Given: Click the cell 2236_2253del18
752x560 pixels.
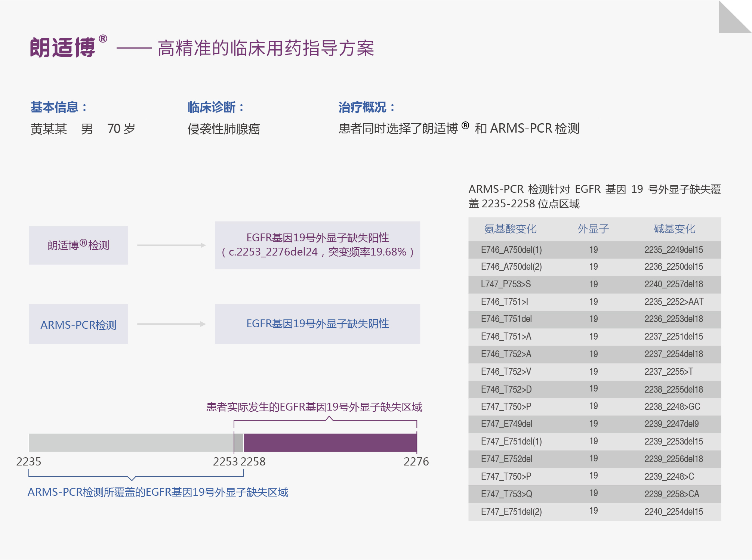Looking at the screenshot, I should pos(674,319).
